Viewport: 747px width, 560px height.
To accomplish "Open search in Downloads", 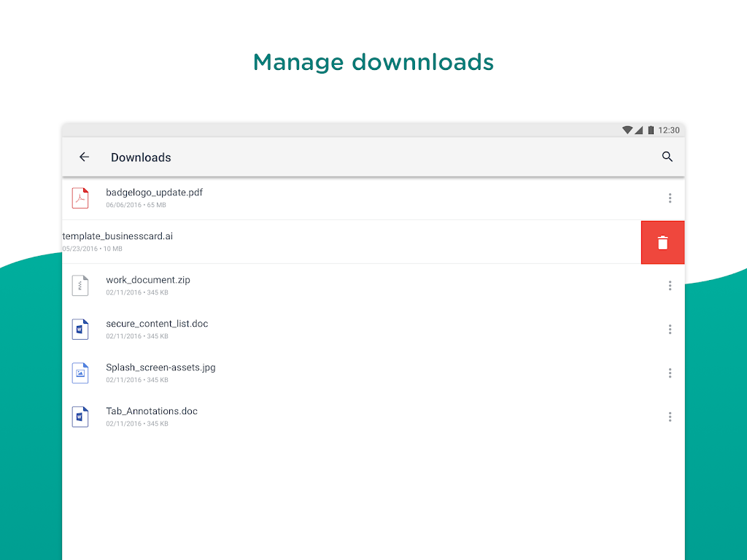I will click(x=667, y=157).
